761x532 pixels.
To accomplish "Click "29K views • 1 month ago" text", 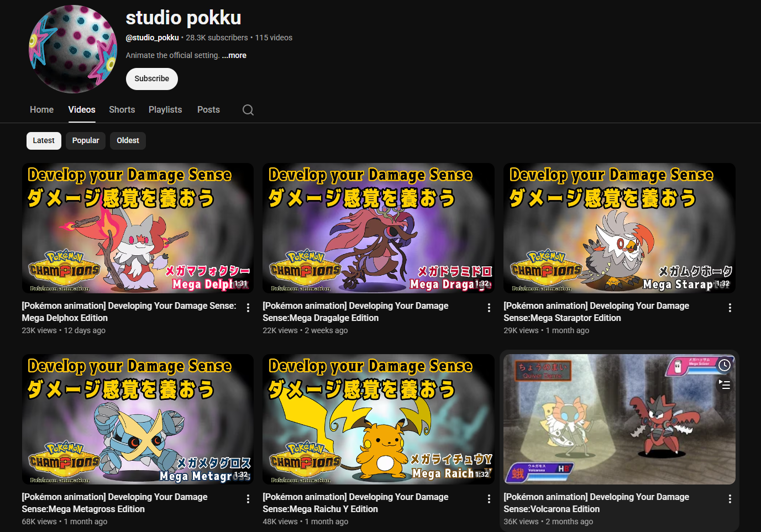I will (x=546, y=330).
